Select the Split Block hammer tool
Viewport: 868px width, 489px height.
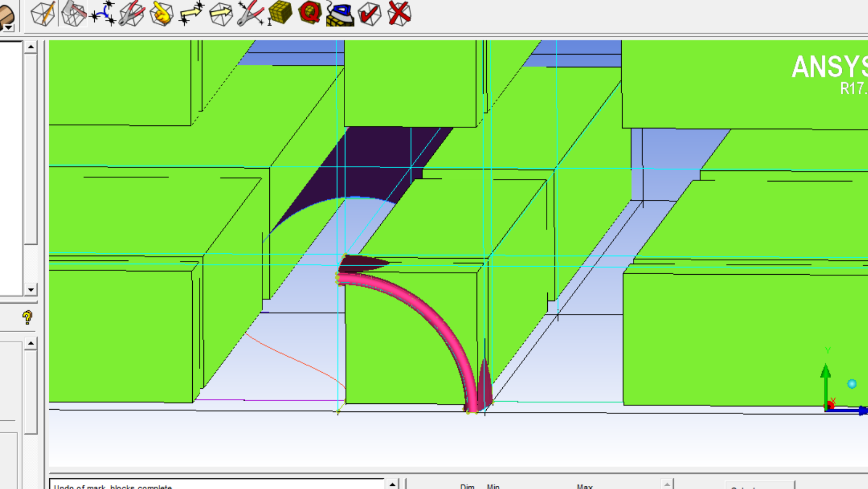click(73, 13)
